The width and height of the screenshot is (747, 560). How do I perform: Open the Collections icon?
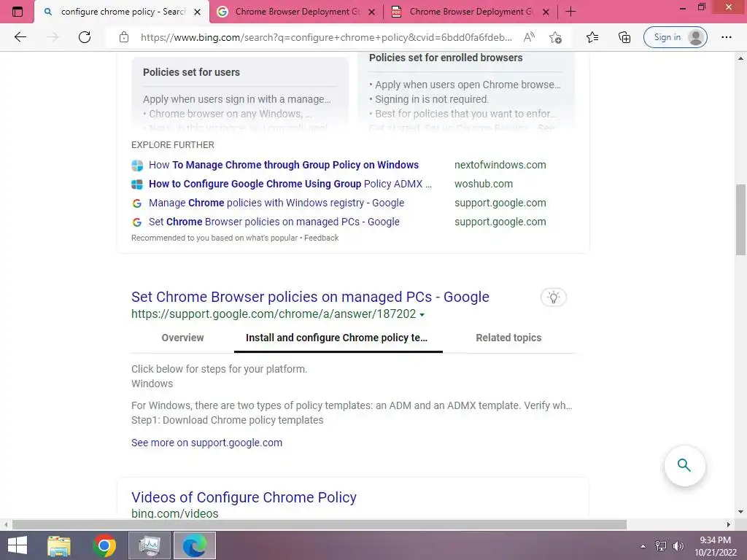(624, 37)
